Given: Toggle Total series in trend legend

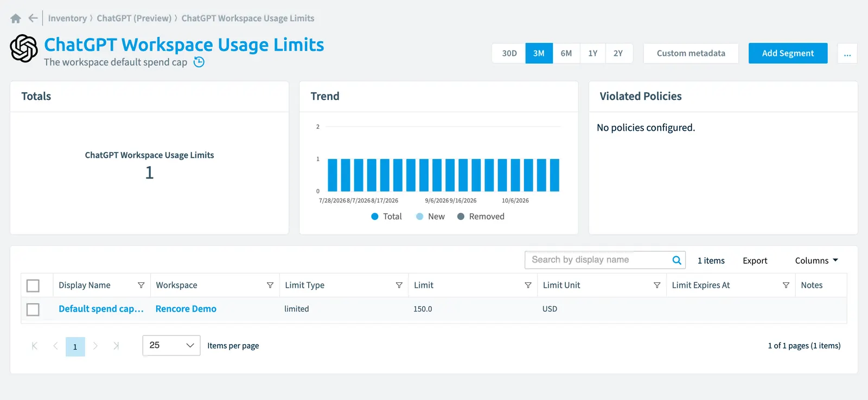Looking at the screenshot, I should (386, 217).
